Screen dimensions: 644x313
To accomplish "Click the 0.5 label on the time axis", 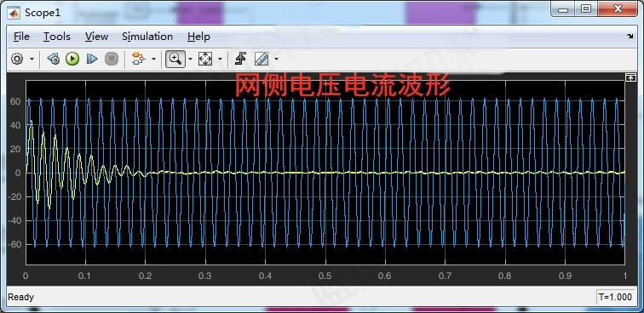I will [x=325, y=276].
